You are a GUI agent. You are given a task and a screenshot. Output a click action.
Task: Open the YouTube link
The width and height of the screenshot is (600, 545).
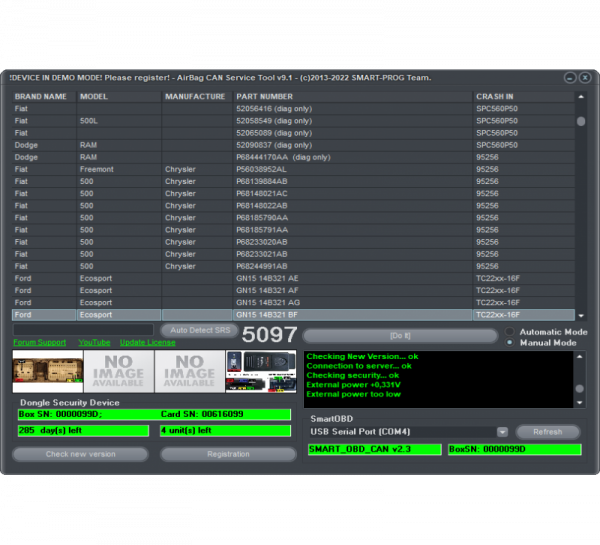(x=94, y=342)
